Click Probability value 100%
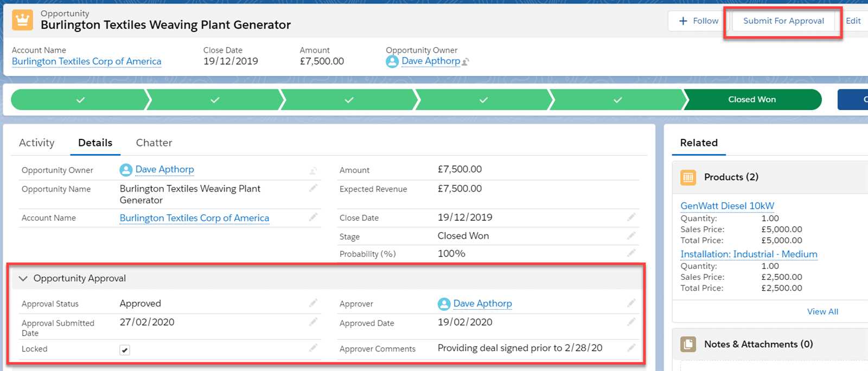This screenshot has height=371, width=868. (451, 253)
